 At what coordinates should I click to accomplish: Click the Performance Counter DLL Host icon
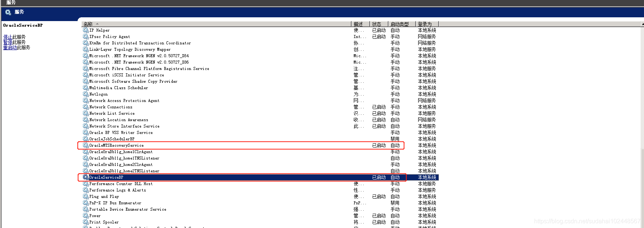click(x=86, y=184)
